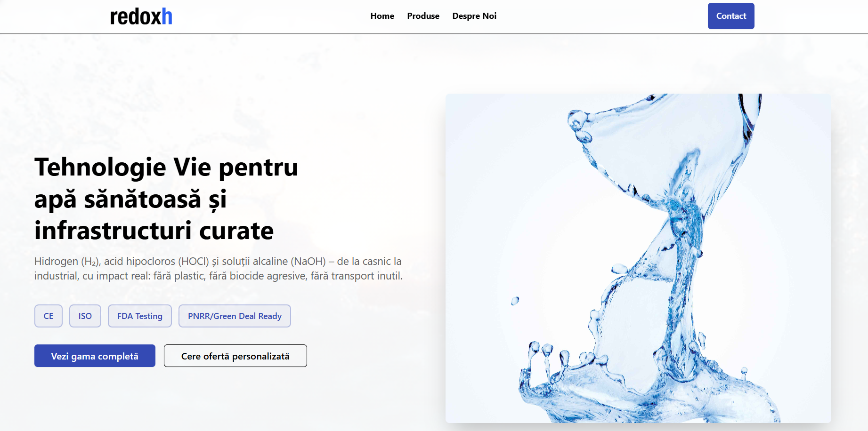Click the redoxh logo
The width and height of the screenshot is (868, 431).
coord(141,16)
